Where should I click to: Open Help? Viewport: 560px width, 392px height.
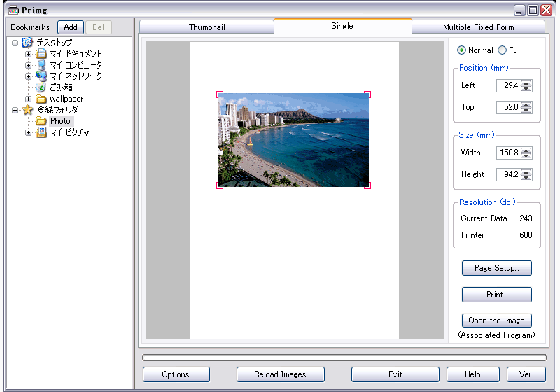coord(472,374)
